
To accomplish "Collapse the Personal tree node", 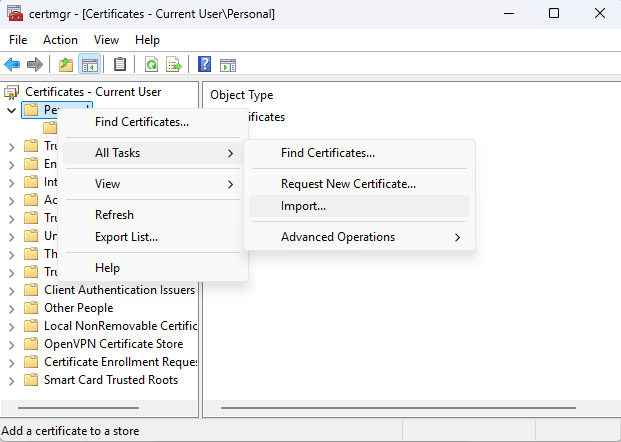I will [11, 110].
